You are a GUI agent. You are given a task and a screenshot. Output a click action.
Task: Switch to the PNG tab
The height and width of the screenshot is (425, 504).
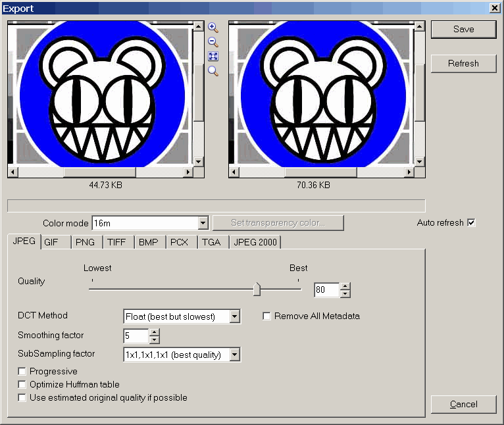87,242
